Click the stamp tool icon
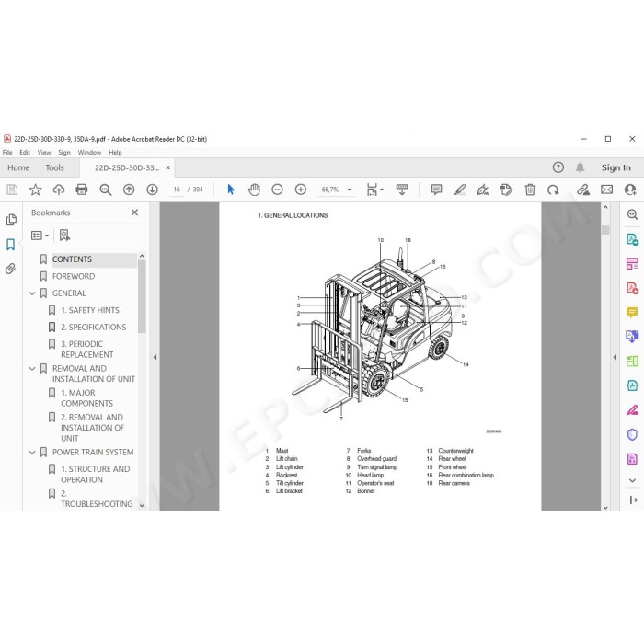The image size is (644, 644). [506, 190]
